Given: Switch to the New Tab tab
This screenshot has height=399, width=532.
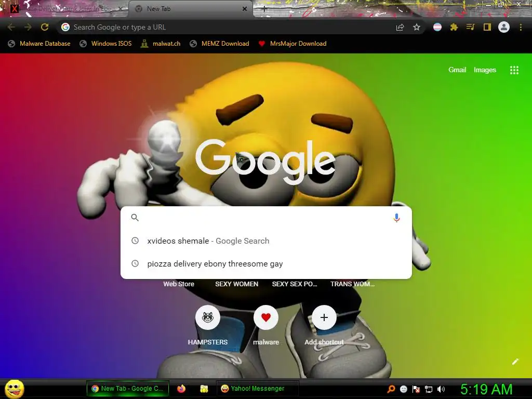Looking at the screenshot, I should click(x=190, y=9).
